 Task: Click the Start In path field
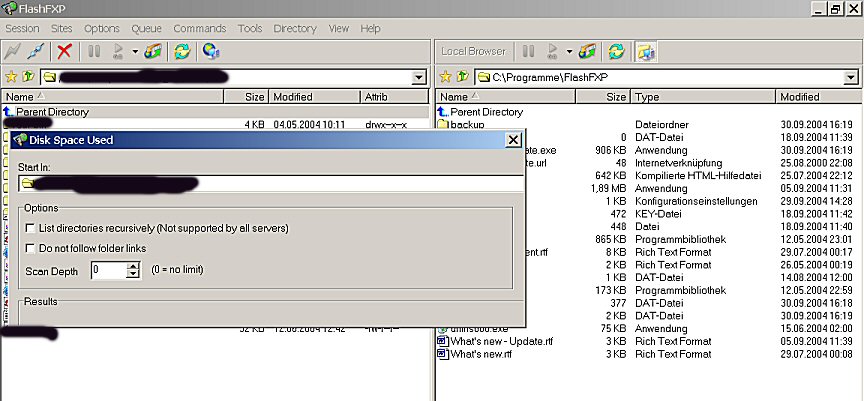click(272, 183)
